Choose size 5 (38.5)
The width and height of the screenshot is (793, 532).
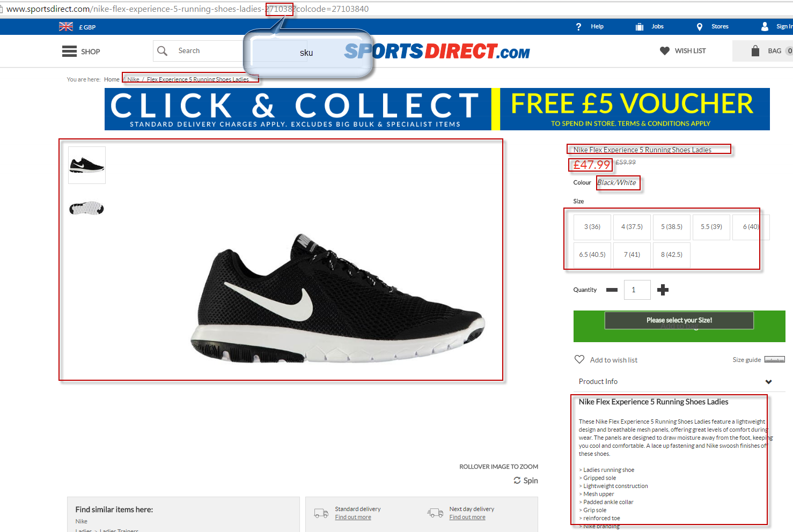click(x=672, y=227)
